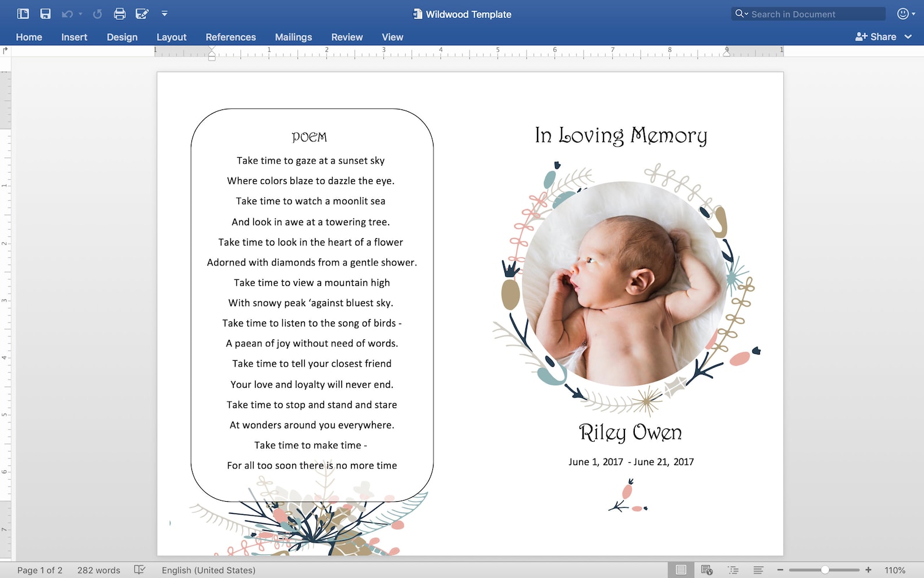Viewport: 924px width, 578px height.
Task: Click the tab stop selector at ruler corner
Action: click(x=6, y=51)
